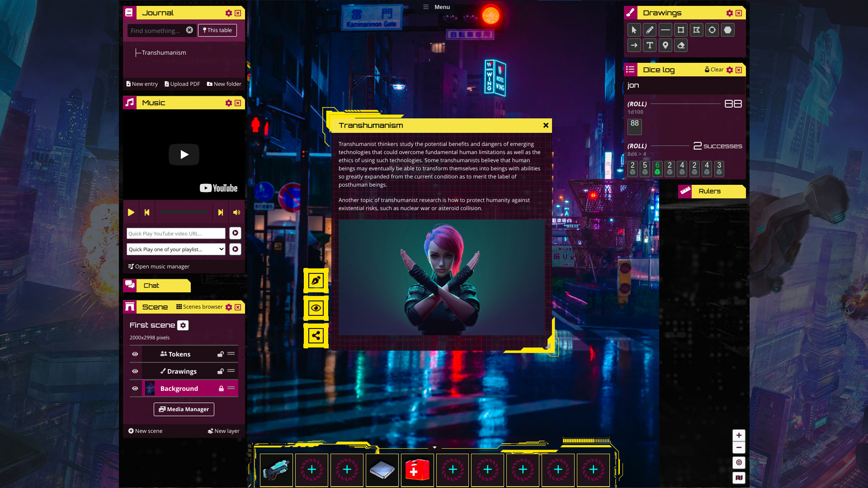Share the Transhumanism journal entry via share icon
This screenshot has width=868, height=488.
pyautogui.click(x=316, y=335)
